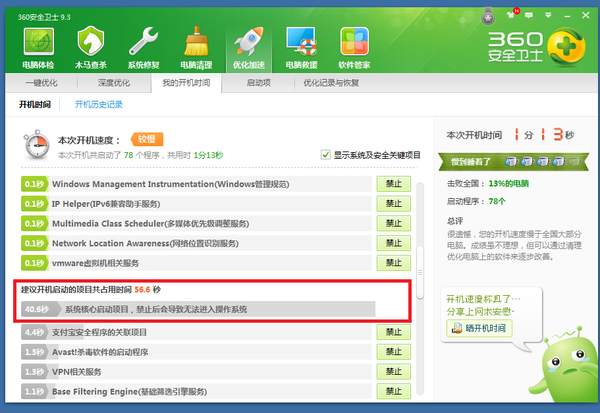
Task: Open 软件管家 colorful app icon
Action: click(x=354, y=48)
